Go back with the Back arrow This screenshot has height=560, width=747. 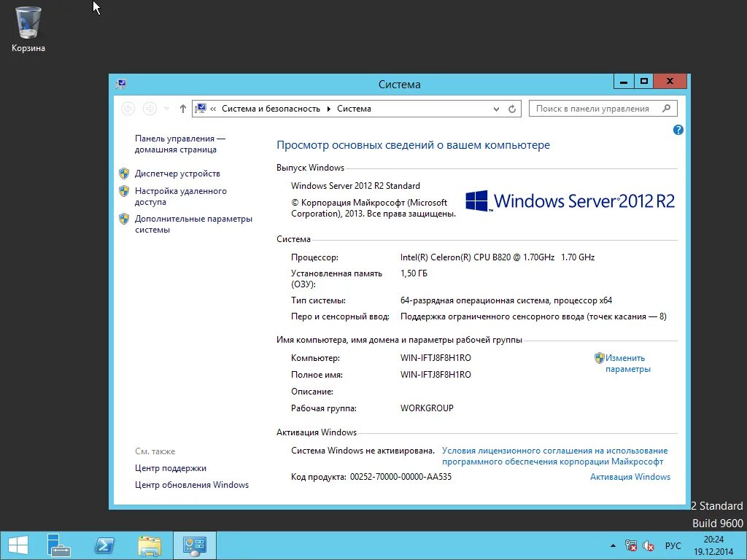128,109
